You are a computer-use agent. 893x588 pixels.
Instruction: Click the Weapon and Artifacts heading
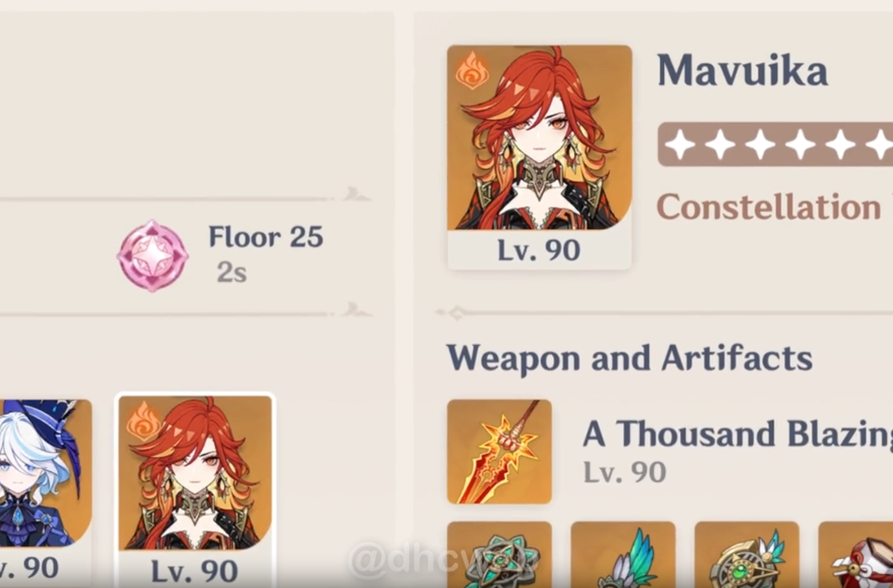click(x=629, y=358)
